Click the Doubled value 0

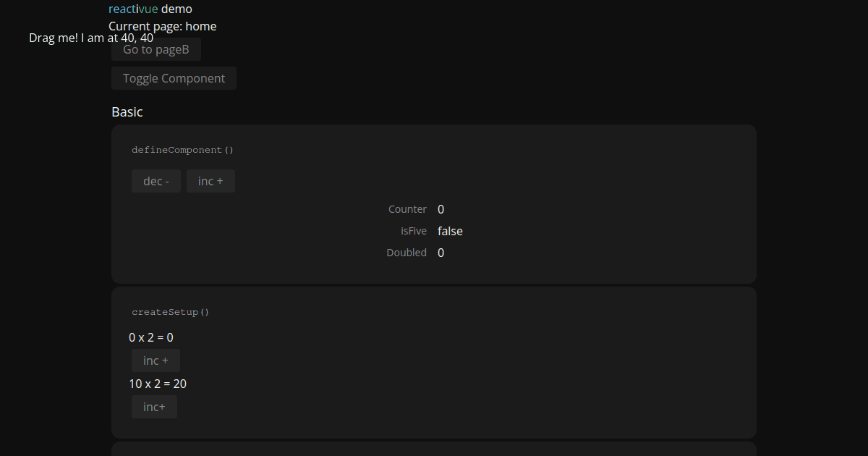point(441,253)
